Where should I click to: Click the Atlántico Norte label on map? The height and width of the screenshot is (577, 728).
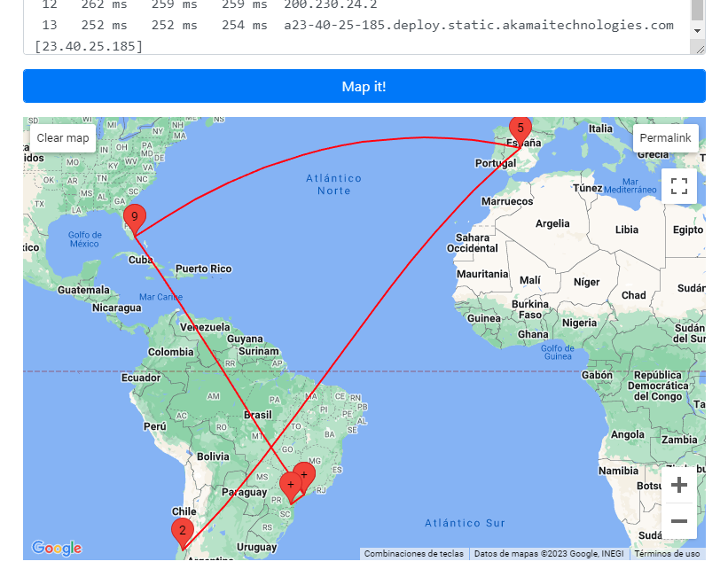click(x=333, y=184)
